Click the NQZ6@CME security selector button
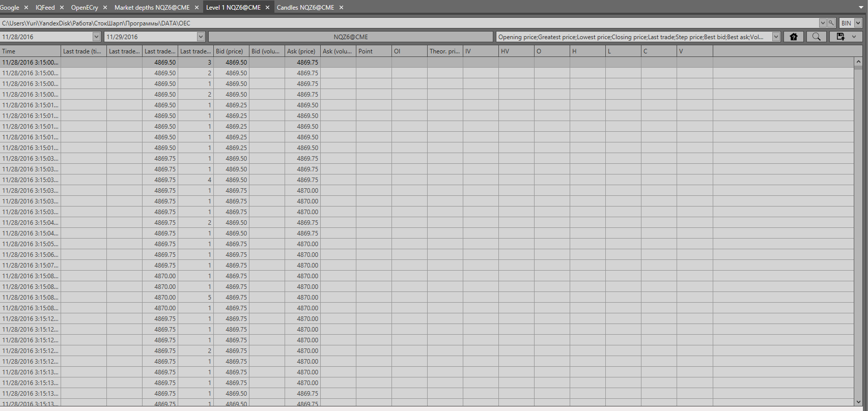The height and width of the screenshot is (411, 868). click(350, 37)
